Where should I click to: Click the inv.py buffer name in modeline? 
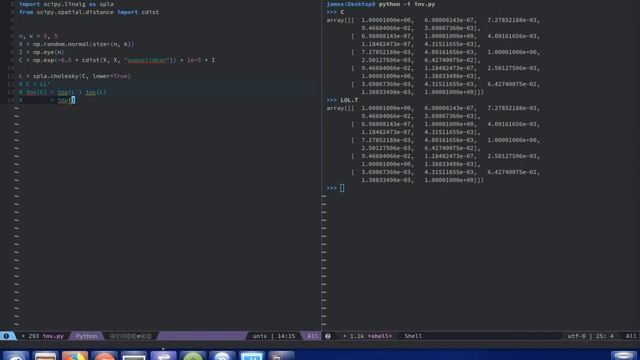53,336
